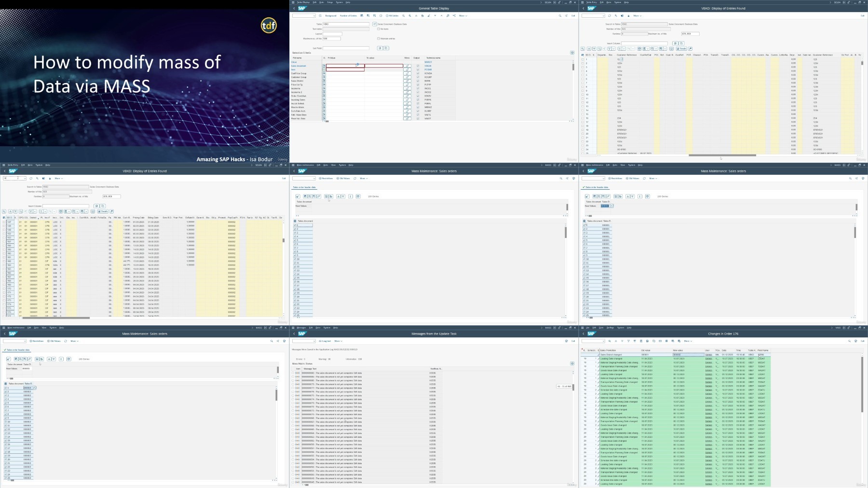Click the multiple selection arrow in the Sales document row
Viewport: 868px width, 488px height.
click(x=407, y=66)
